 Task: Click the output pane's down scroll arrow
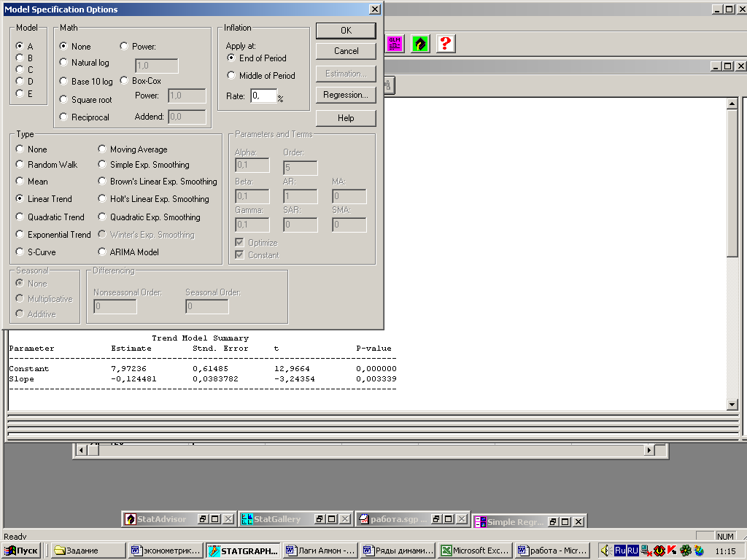point(732,405)
